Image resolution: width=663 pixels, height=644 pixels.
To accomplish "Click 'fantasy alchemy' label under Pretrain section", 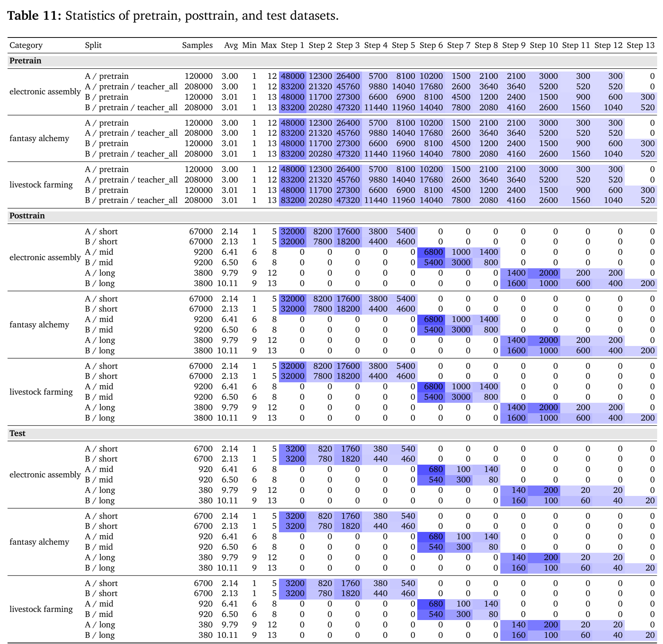I will pyautogui.click(x=39, y=138).
